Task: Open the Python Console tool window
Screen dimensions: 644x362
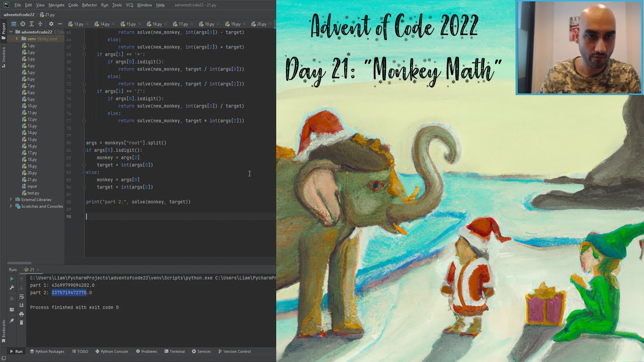Action: 112,351
